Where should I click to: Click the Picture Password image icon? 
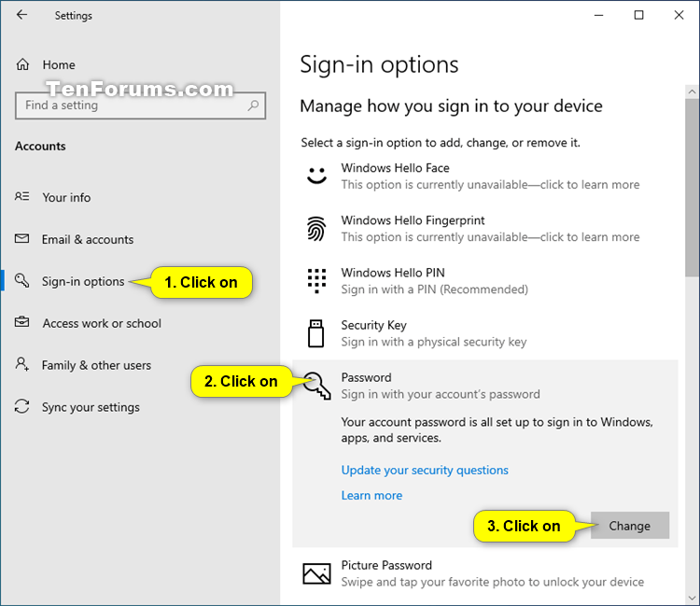coord(316,573)
